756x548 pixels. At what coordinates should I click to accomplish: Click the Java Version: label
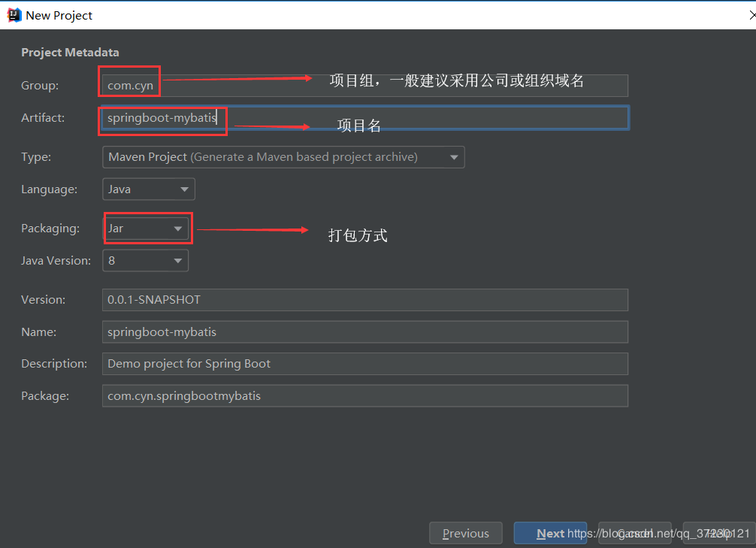click(x=56, y=261)
